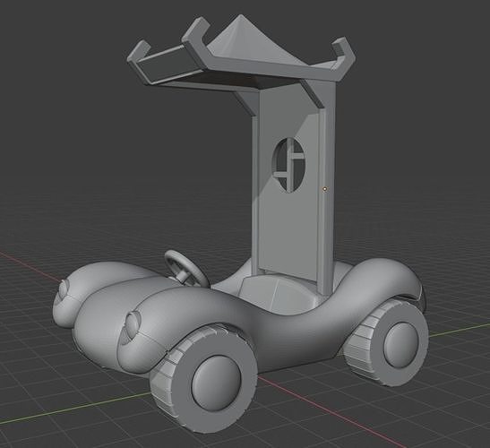Select the front wheel's tire tread

click(x=164, y=376)
